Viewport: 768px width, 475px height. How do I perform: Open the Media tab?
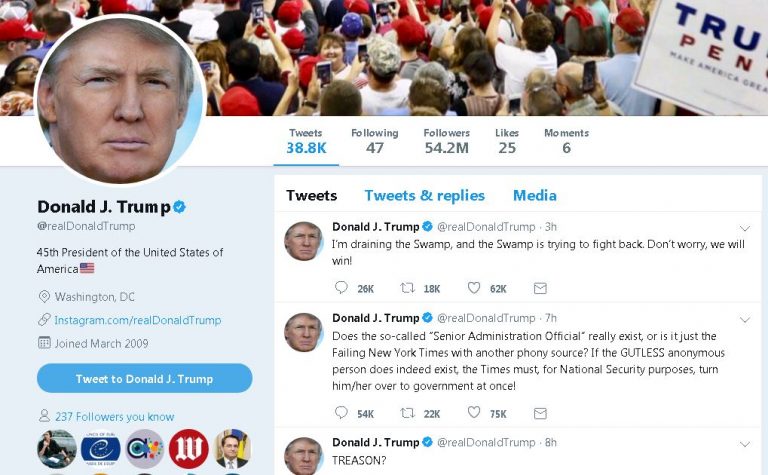535,195
